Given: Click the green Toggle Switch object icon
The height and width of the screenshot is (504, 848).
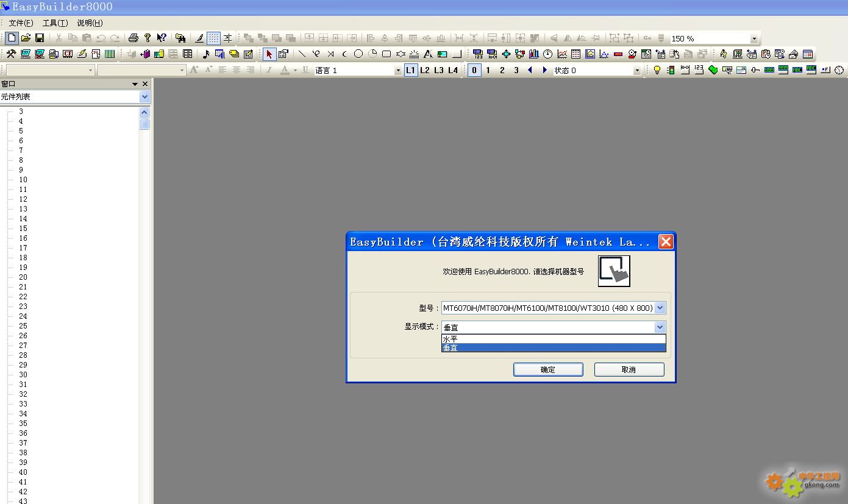Looking at the screenshot, I should click(x=713, y=70).
